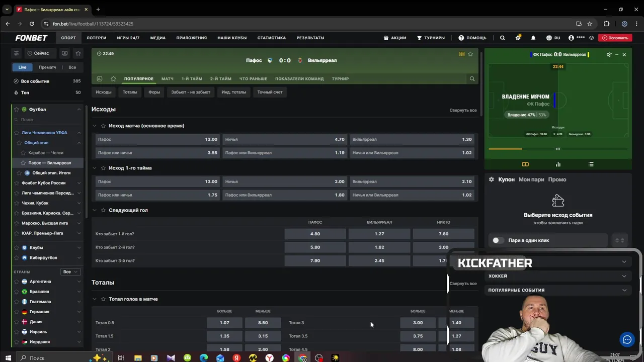Select Тотал 0.5 больше odds 1.07
644x362 pixels.
(224, 323)
